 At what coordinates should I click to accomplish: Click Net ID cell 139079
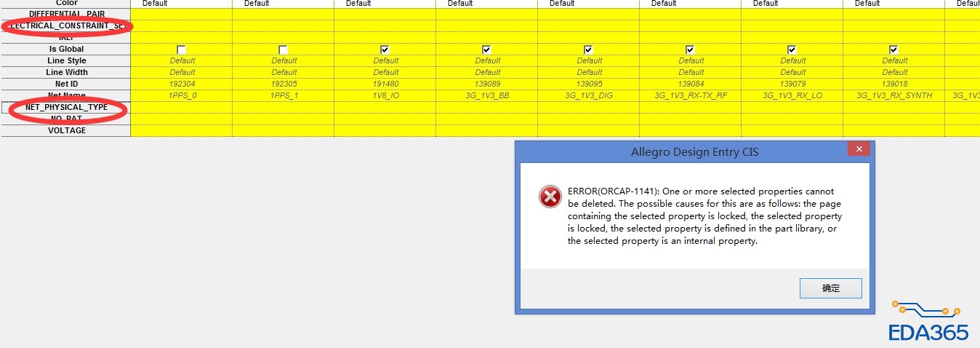coord(792,84)
